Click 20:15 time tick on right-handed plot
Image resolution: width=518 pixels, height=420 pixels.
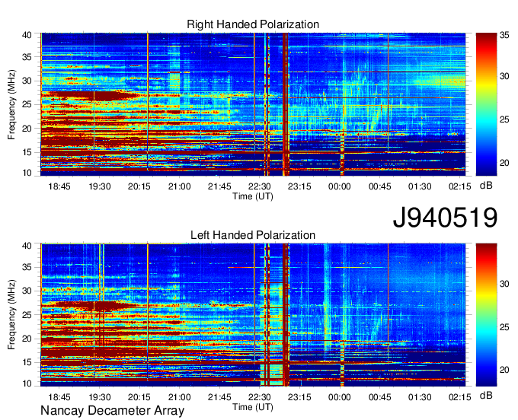tap(139, 186)
